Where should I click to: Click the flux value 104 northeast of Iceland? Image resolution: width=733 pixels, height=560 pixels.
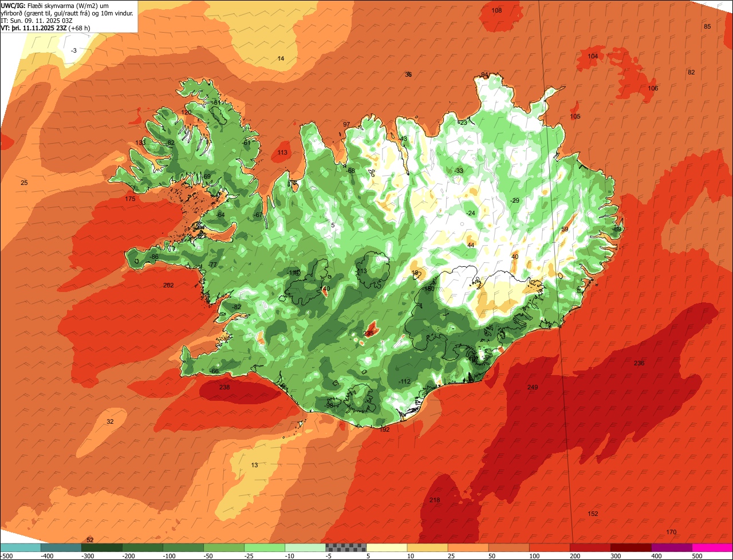point(593,56)
